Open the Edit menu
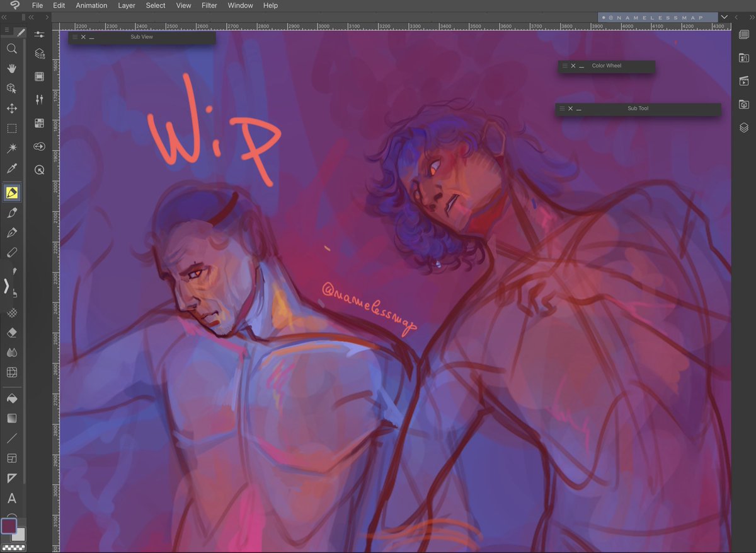This screenshot has height=553, width=756. (59, 5)
